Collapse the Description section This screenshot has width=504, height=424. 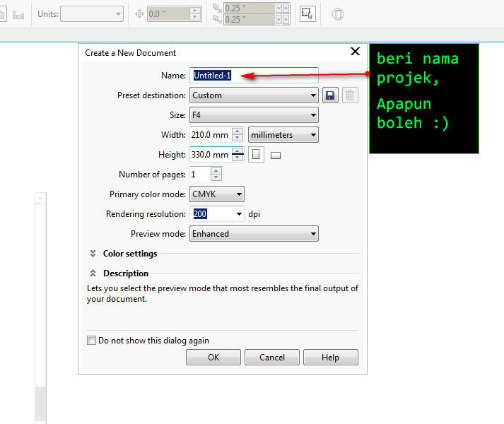point(93,273)
